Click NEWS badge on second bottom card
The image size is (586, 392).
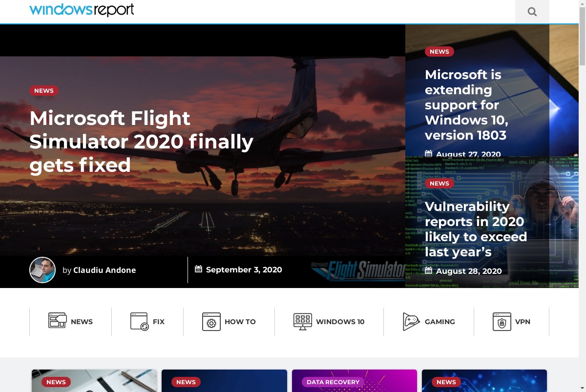[x=186, y=382]
